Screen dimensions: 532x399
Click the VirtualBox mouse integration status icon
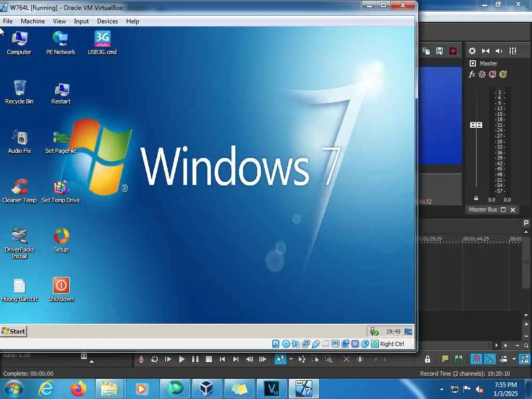pos(365,344)
